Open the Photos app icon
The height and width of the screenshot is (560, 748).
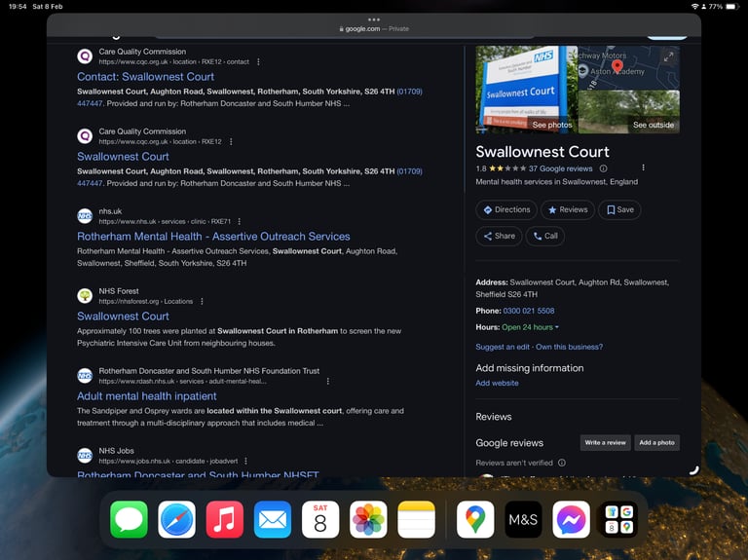[x=368, y=519]
